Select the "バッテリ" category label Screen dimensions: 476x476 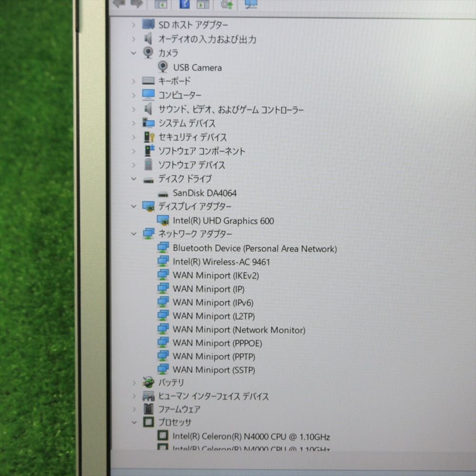(x=171, y=383)
